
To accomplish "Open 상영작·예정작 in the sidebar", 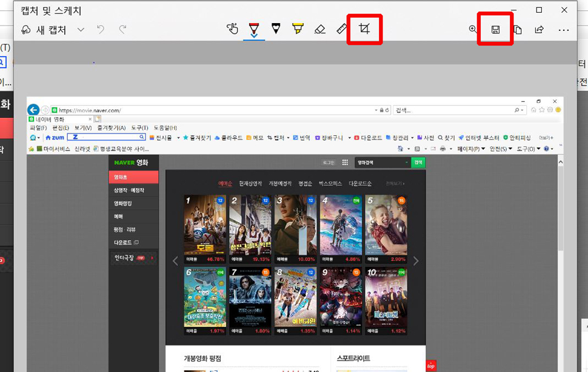I will (x=129, y=191).
